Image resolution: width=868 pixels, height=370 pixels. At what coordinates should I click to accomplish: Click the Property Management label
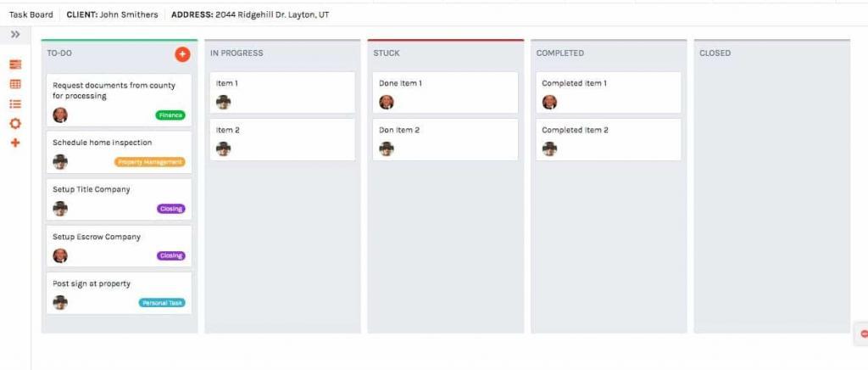150,162
